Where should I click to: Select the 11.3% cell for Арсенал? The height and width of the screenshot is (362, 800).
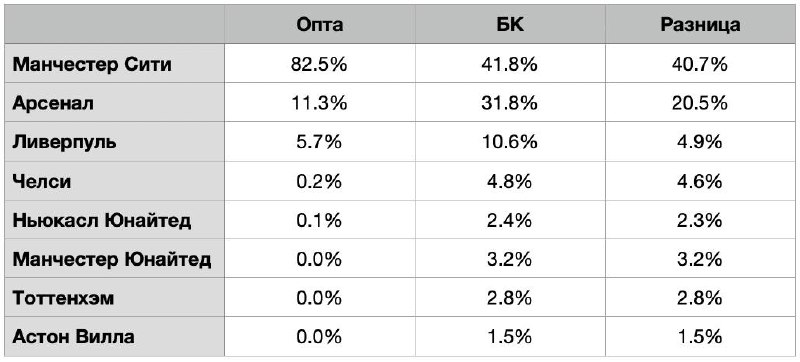[319, 102]
